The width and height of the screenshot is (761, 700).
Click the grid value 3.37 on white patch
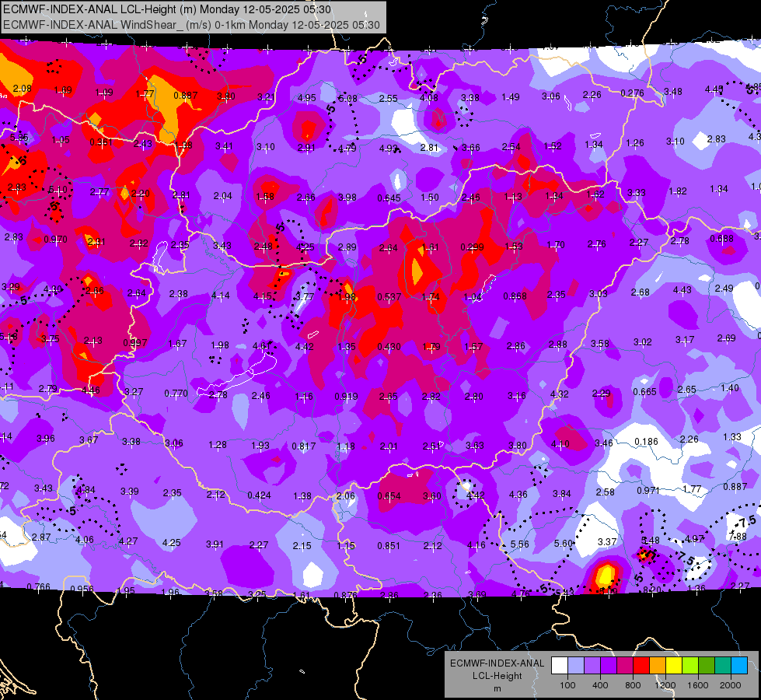coord(607,541)
